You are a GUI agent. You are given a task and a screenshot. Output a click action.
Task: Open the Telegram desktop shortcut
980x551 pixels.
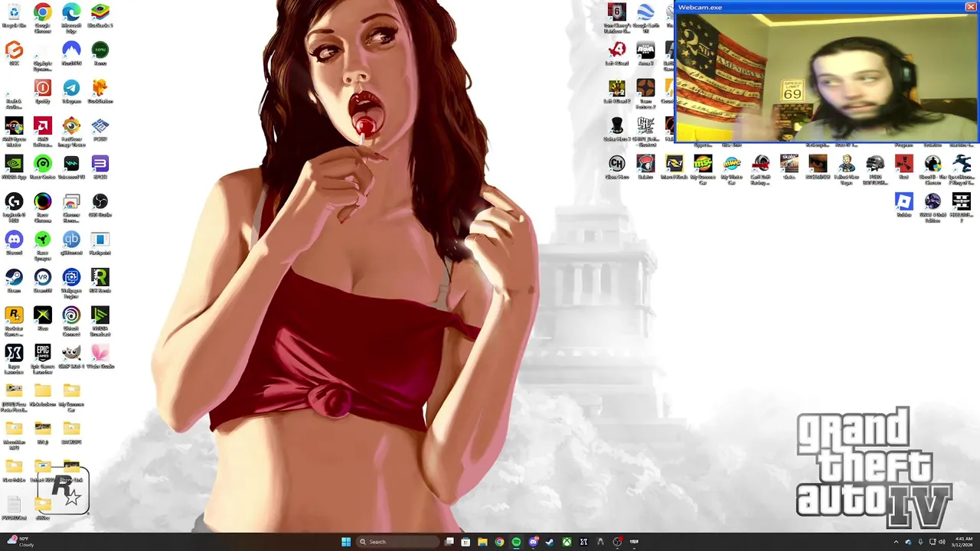[71, 92]
